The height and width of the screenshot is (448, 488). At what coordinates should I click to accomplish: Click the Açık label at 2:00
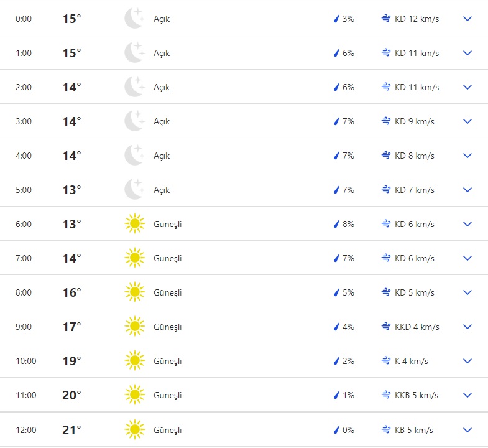point(162,87)
